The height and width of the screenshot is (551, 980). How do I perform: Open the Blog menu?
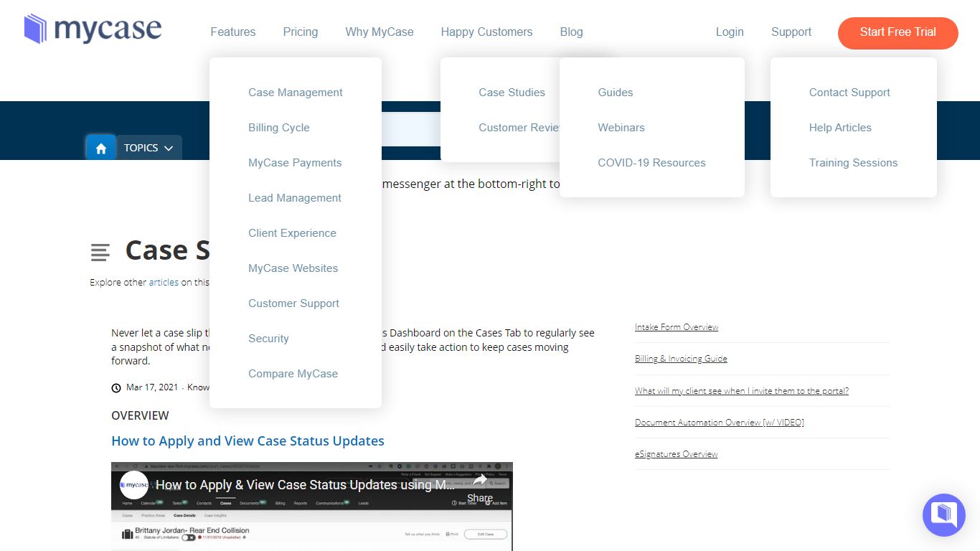(571, 32)
